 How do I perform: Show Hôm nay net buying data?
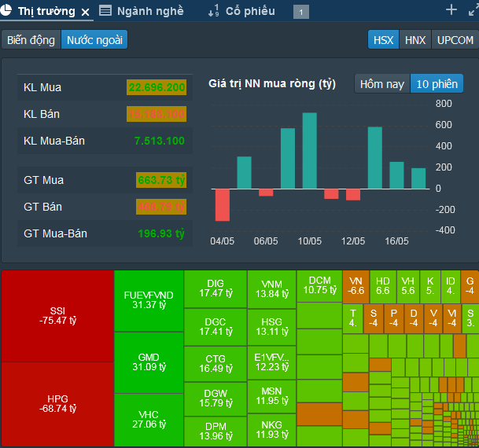tap(382, 83)
